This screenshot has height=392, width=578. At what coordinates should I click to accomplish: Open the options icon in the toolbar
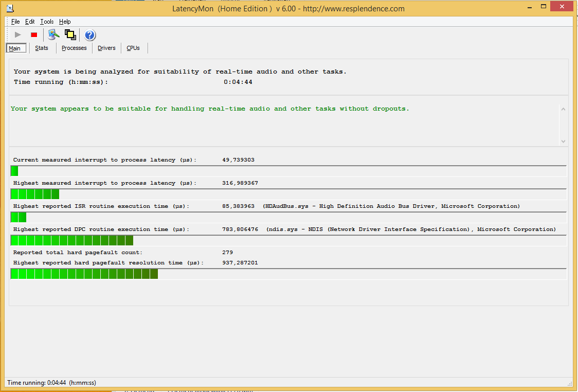click(x=53, y=34)
